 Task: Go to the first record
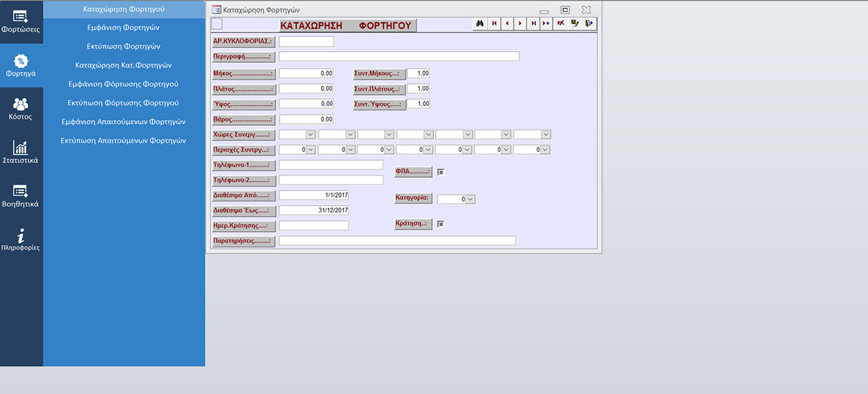point(494,24)
